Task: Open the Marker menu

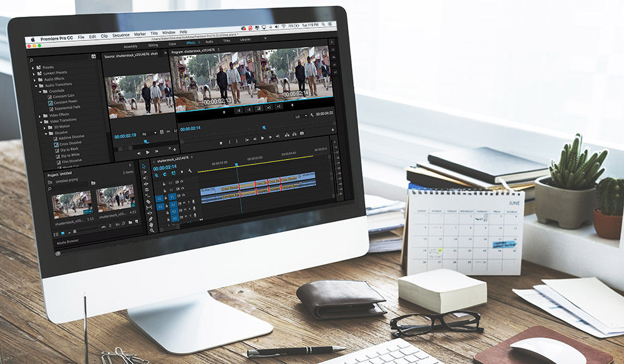Action: pyautogui.click(x=140, y=34)
